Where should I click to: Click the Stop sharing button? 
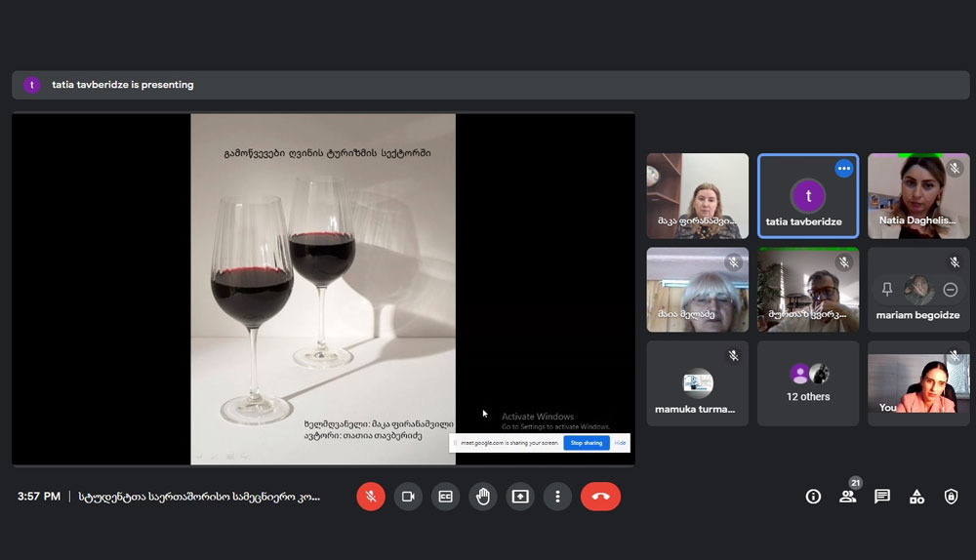[x=586, y=443]
